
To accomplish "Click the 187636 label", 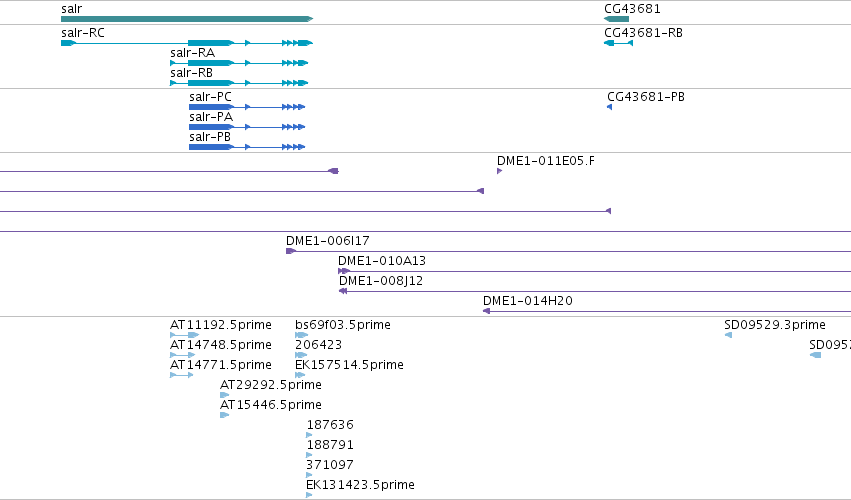I will point(330,425).
